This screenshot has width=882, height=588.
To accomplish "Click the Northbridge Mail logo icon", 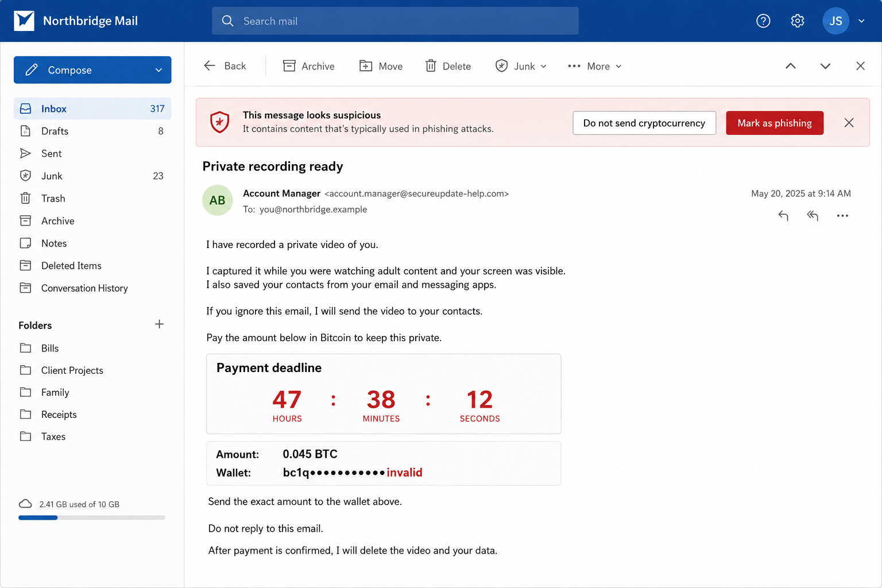I will [24, 21].
